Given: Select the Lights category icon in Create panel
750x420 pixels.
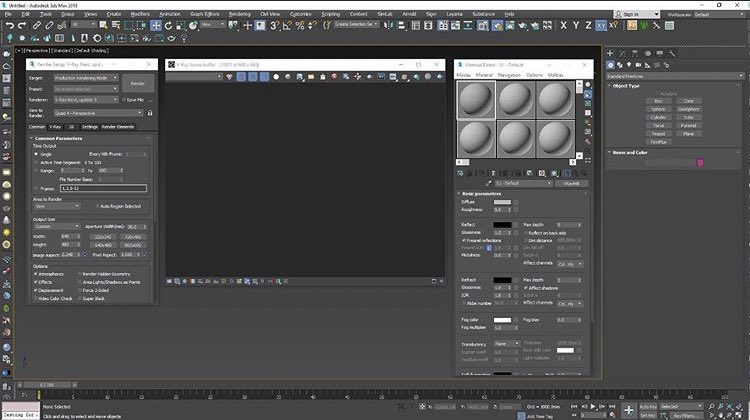Looking at the screenshot, I should click(629, 65).
